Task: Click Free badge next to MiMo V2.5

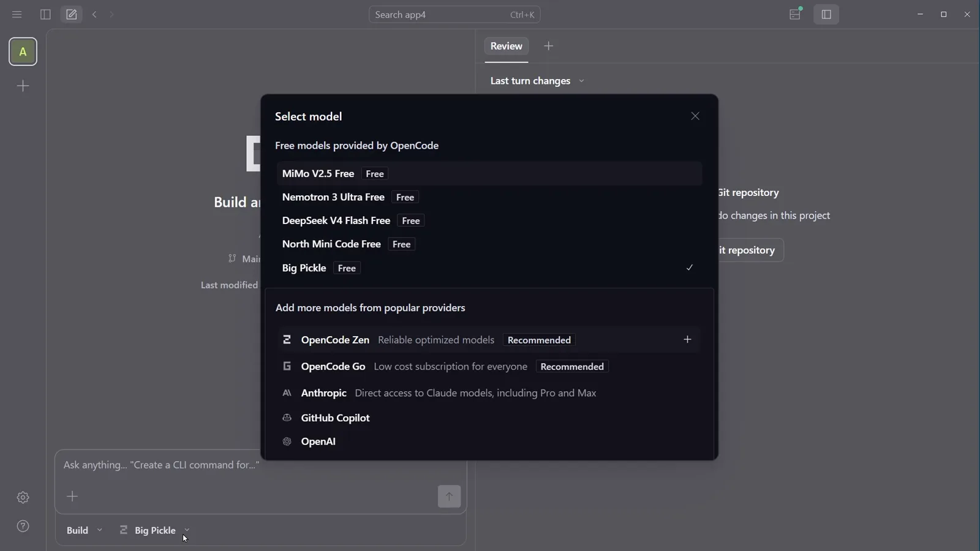Action: (375, 174)
